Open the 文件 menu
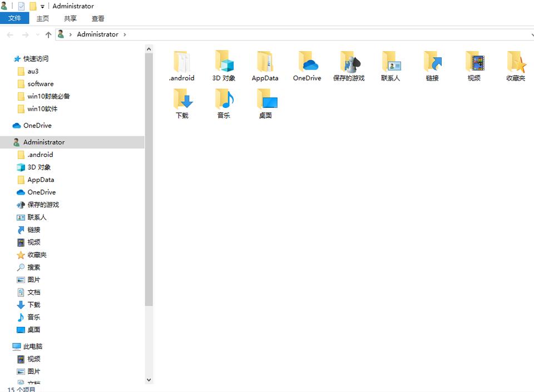The height and width of the screenshot is (392, 534). [x=15, y=18]
